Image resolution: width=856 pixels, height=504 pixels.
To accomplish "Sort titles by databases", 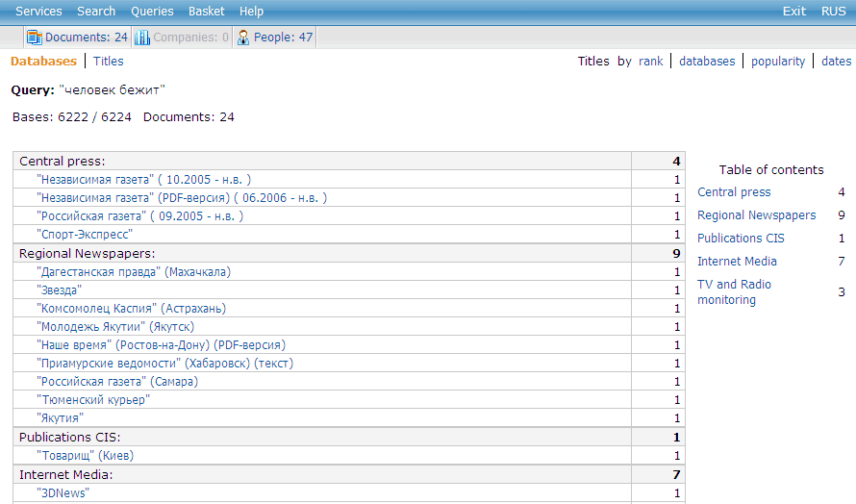I will pos(707,62).
